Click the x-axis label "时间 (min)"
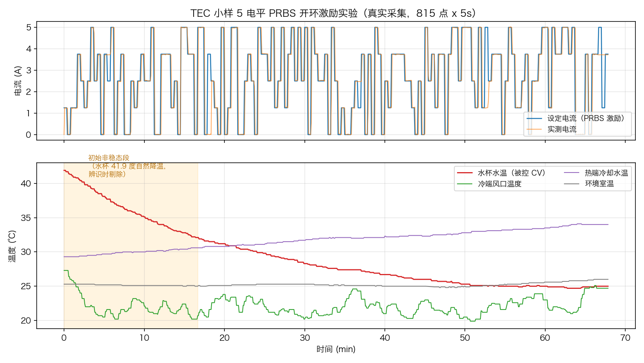This screenshot has height=363, width=644. click(x=336, y=349)
